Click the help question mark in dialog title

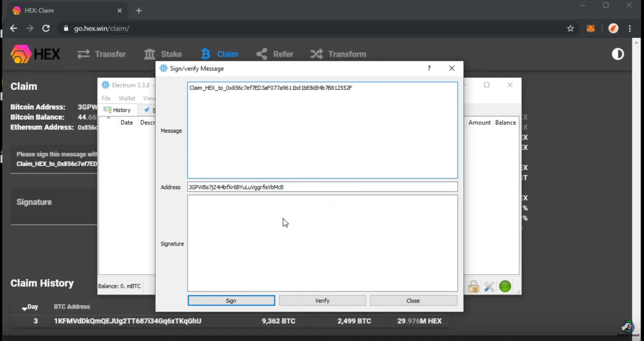point(429,68)
